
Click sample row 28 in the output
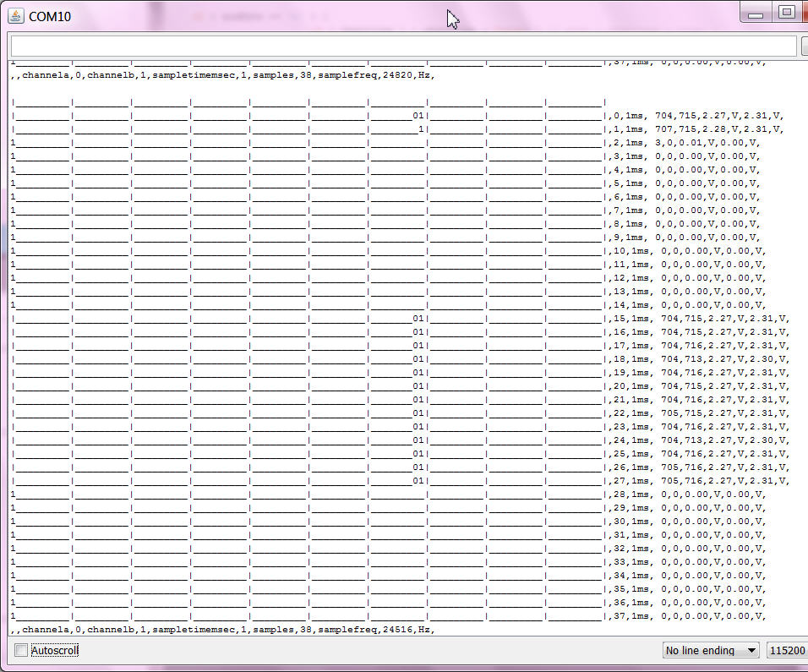(686, 494)
